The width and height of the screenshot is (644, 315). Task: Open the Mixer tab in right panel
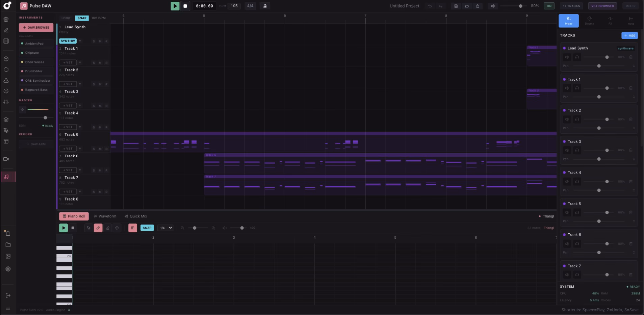pyautogui.click(x=569, y=21)
